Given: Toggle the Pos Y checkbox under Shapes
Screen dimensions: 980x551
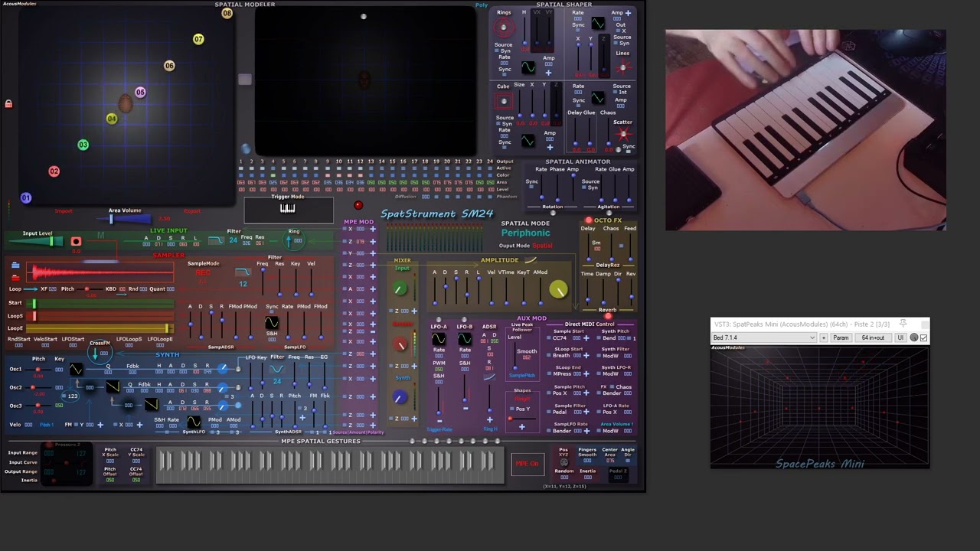Looking at the screenshot, I should (511, 409).
